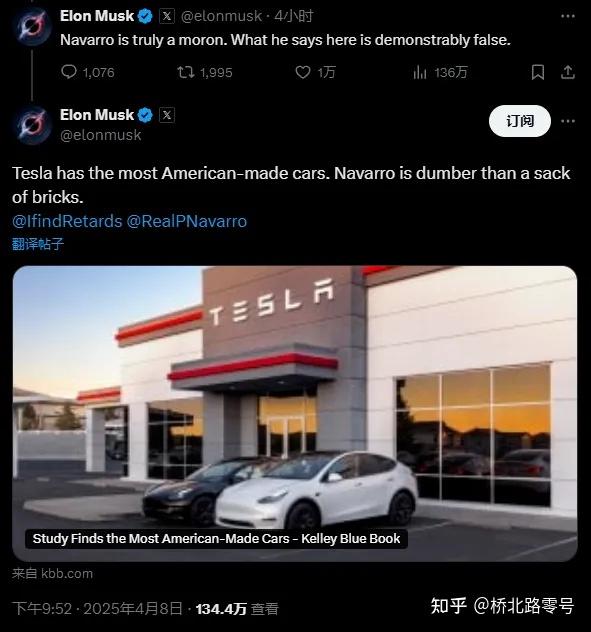Screen dimensions: 591x632
Task: Click 翻译帖子 to translate the post
Action: click(38, 244)
